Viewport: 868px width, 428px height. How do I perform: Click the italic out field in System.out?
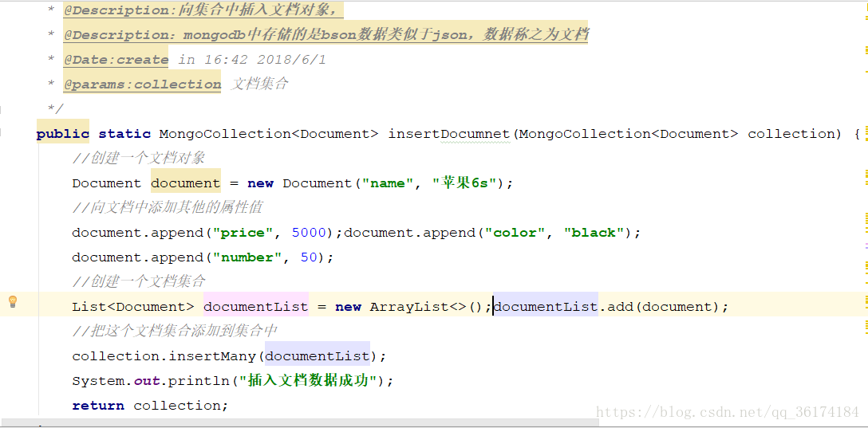point(146,381)
